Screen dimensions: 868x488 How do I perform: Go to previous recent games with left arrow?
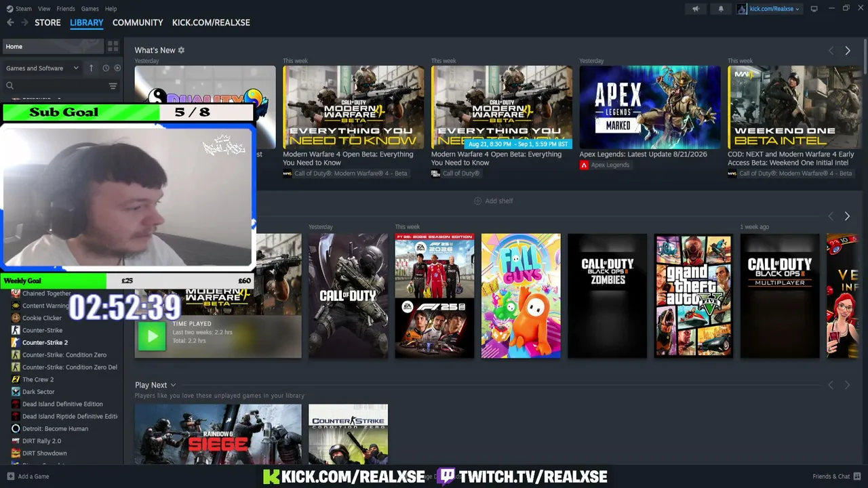[831, 216]
